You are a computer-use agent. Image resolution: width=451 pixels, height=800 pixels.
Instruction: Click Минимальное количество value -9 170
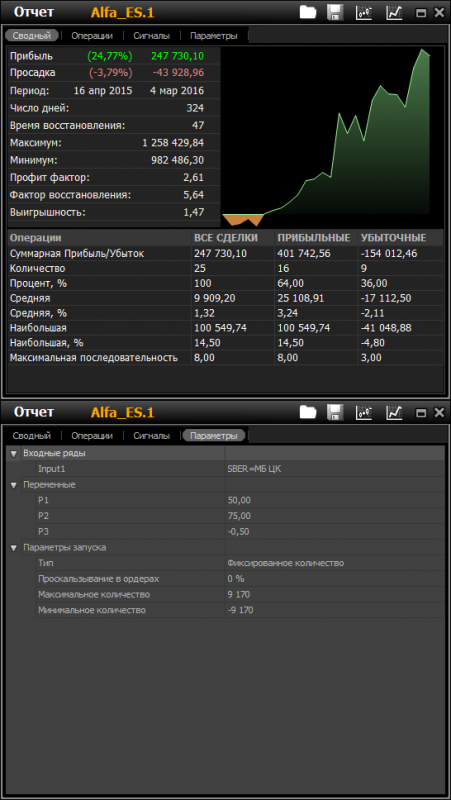[x=240, y=610]
